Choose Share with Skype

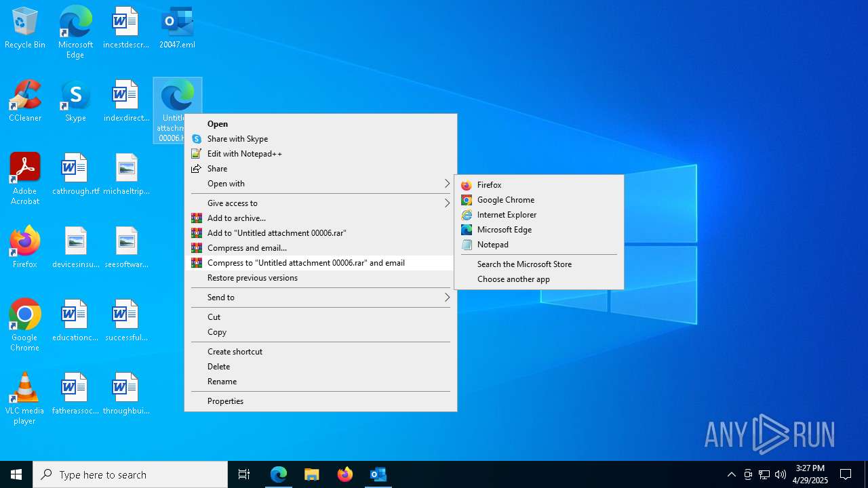(x=320, y=139)
